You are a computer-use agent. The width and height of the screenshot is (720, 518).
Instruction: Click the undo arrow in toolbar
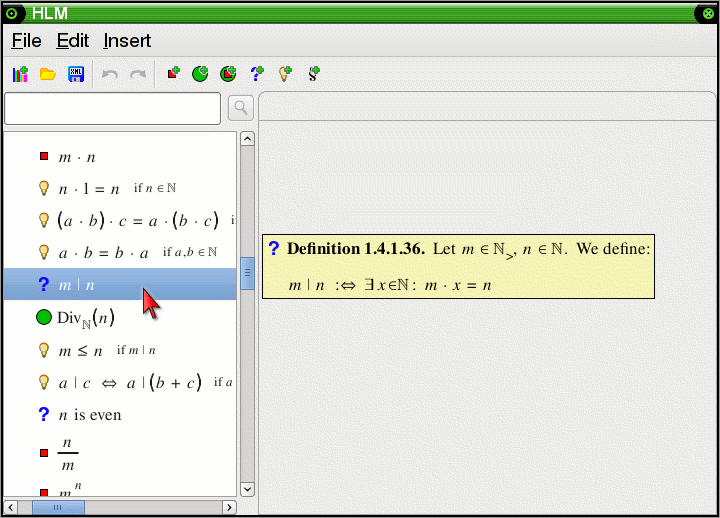pos(110,74)
